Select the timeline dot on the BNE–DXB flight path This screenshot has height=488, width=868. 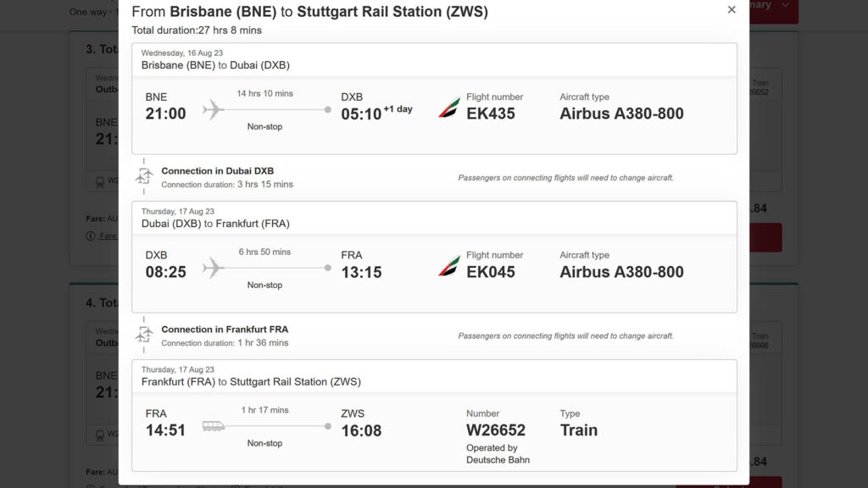click(327, 108)
